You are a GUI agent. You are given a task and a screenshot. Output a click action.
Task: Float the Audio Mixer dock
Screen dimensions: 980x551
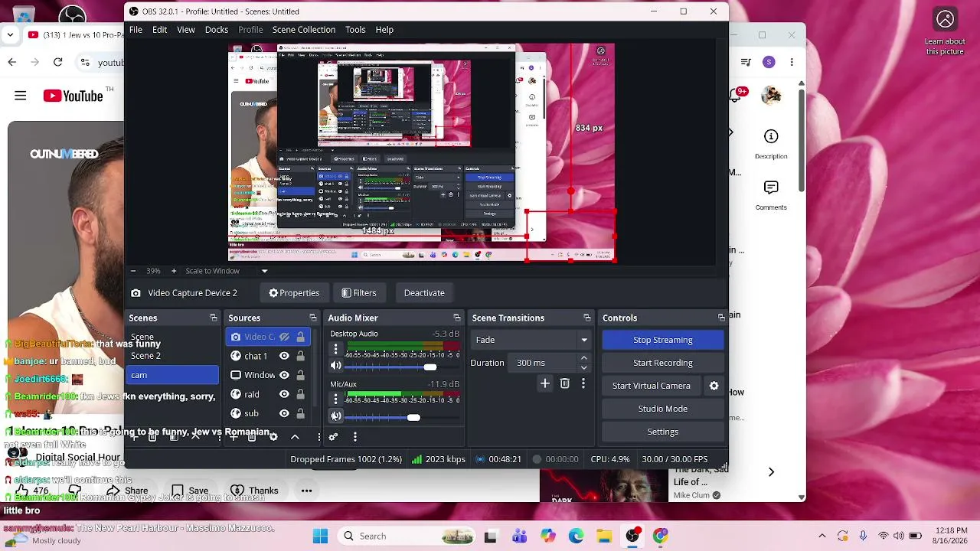point(457,318)
